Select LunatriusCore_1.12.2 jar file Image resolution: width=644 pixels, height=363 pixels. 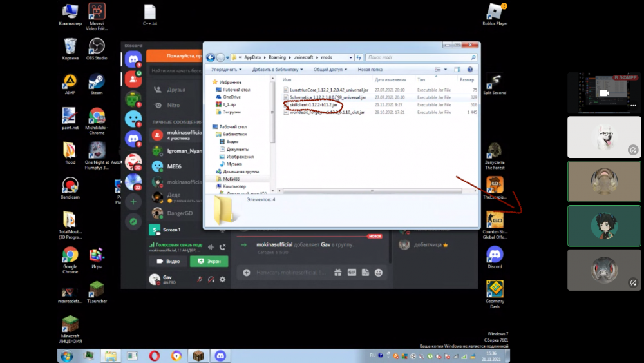[x=328, y=90]
